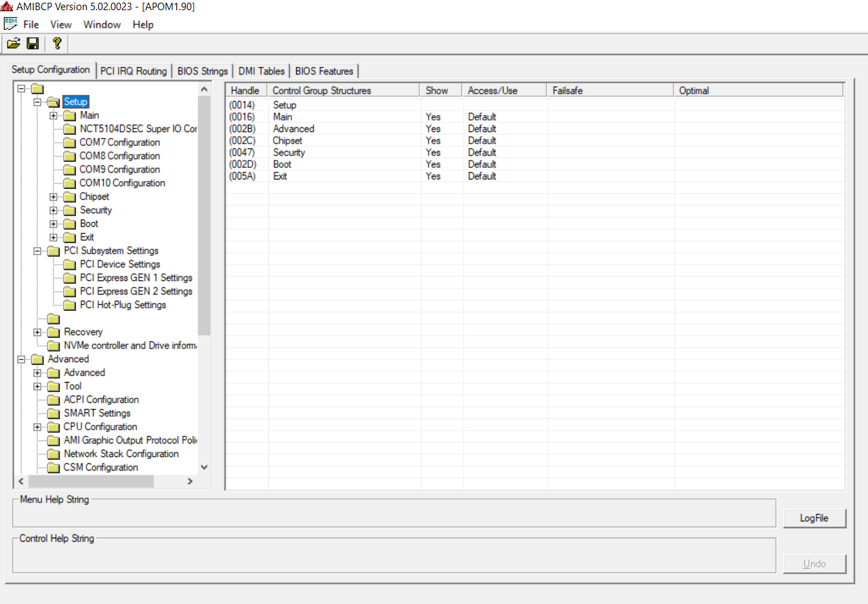Click the Open file toolbar icon
The height and width of the screenshot is (604, 868).
[x=14, y=44]
